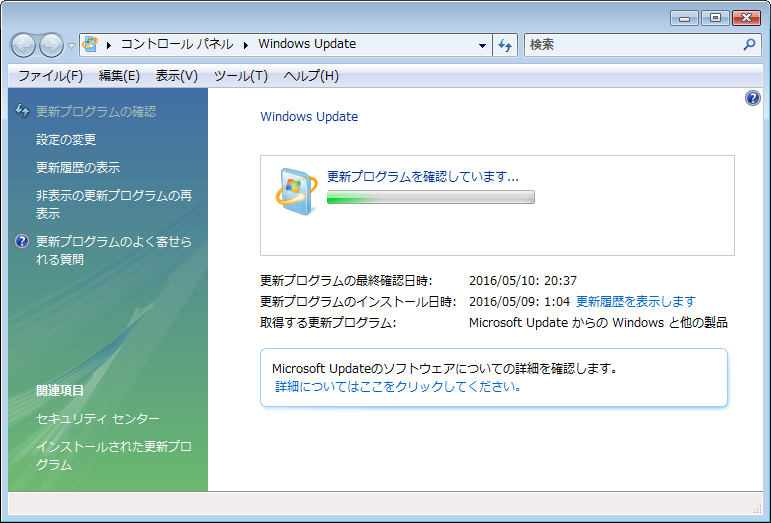
Task: Click the Control Panel icon in address bar
Action: pyautogui.click(x=90, y=44)
